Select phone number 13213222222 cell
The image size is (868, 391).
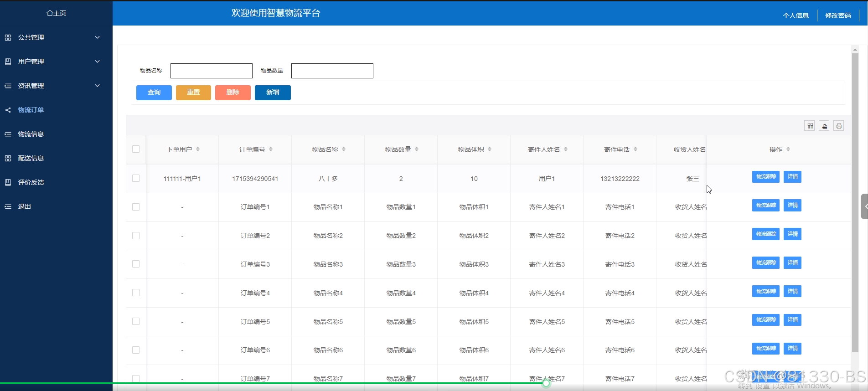click(620, 179)
